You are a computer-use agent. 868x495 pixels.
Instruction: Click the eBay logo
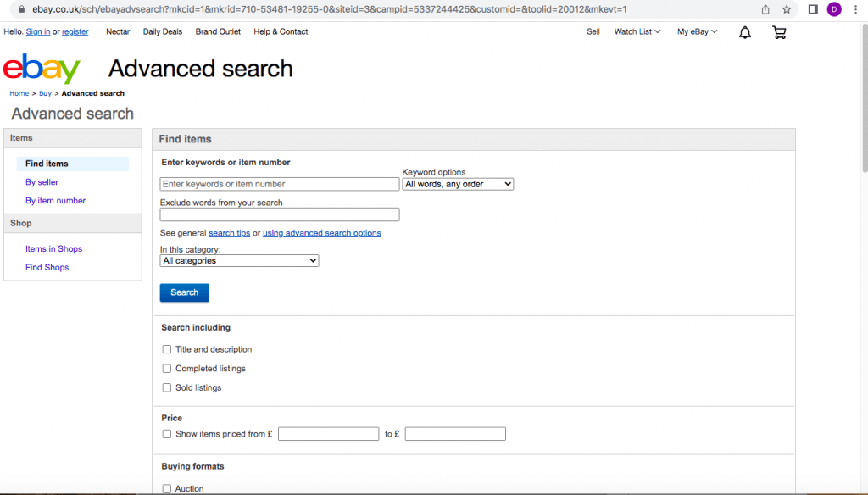[x=42, y=69]
